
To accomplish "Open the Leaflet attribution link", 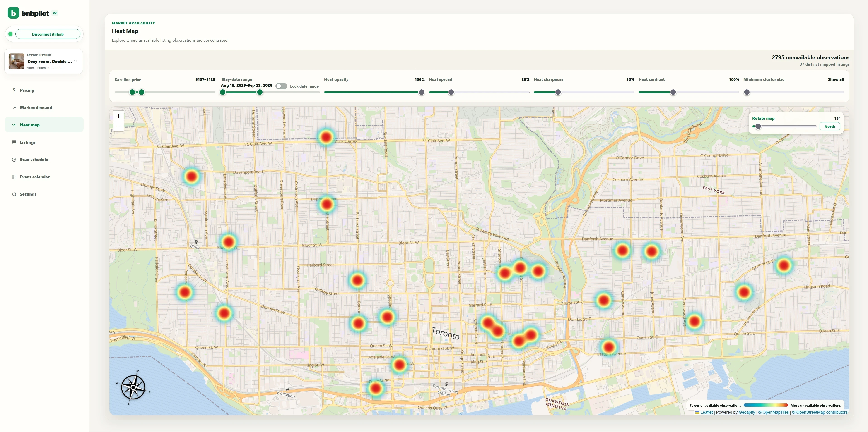I will (x=704, y=413).
